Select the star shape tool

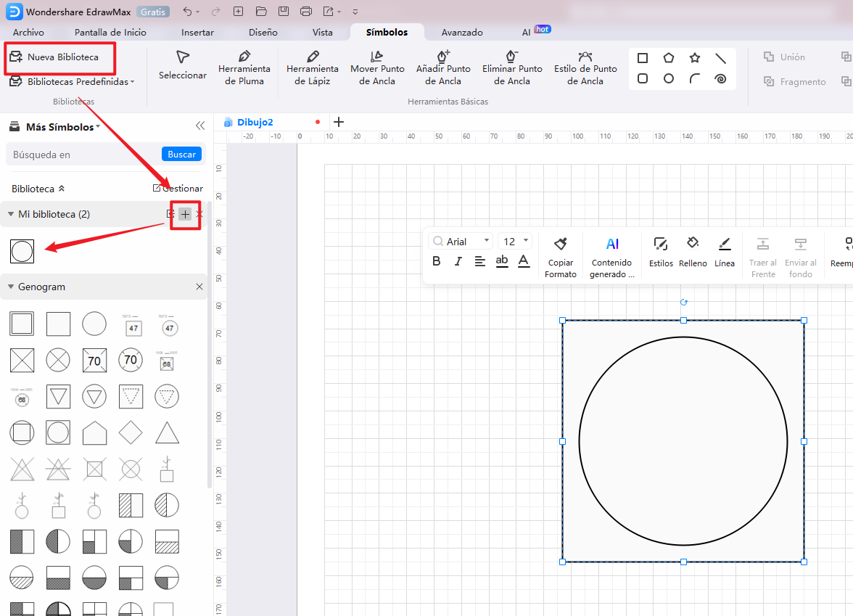click(x=694, y=58)
